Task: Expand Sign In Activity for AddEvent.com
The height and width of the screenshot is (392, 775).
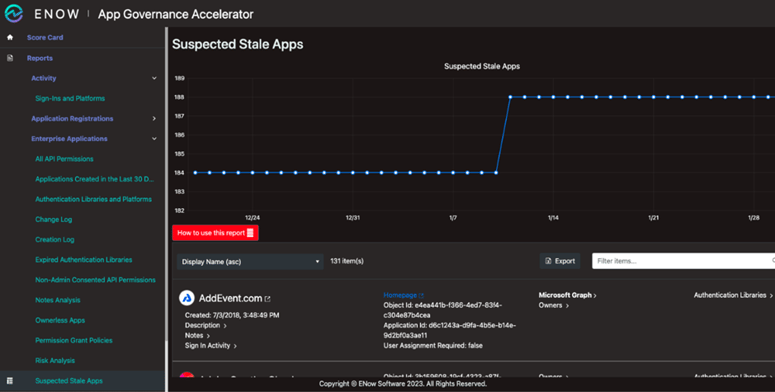Action: coord(211,346)
